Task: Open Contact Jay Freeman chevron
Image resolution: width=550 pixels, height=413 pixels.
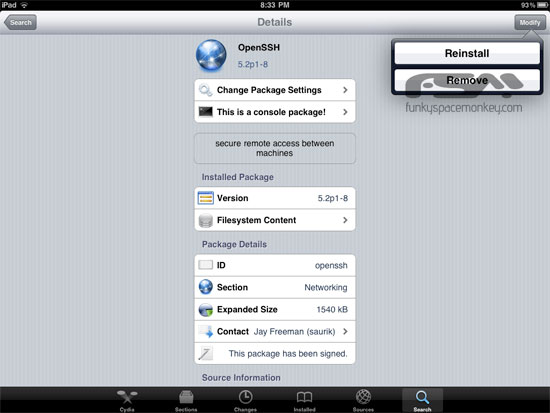Action: [345, 331]
